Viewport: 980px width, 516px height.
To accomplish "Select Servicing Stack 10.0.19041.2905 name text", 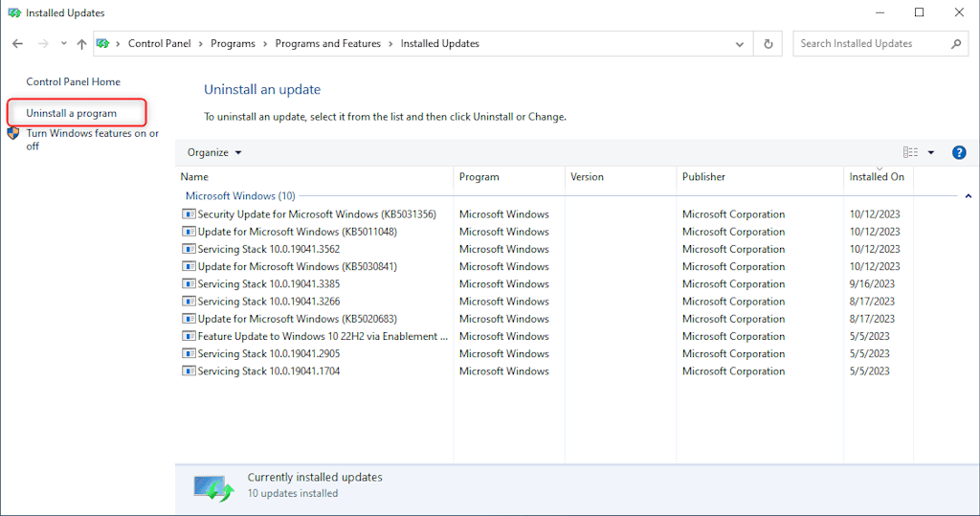I will [x=269, y=354].
